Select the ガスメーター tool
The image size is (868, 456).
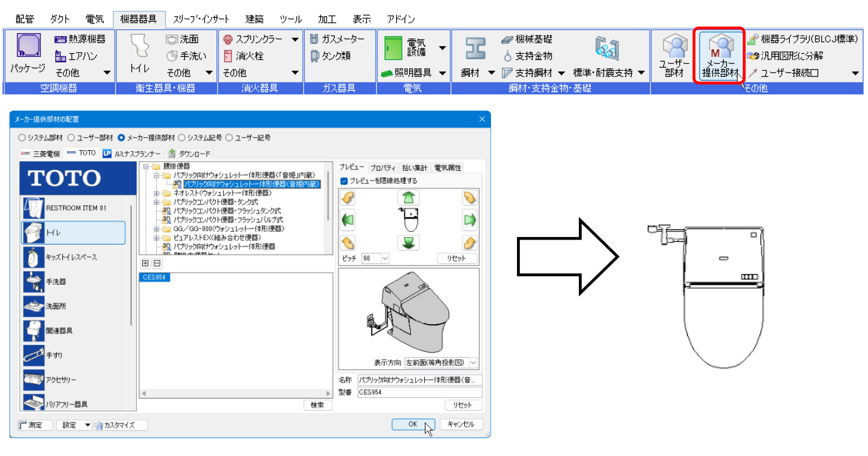pos(337,39)
